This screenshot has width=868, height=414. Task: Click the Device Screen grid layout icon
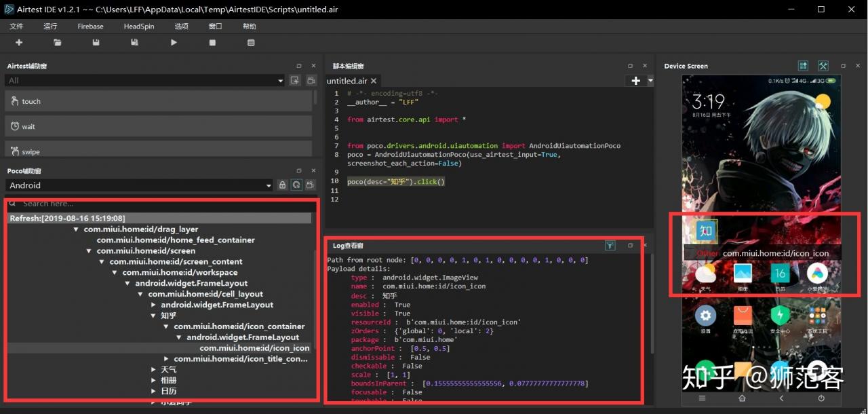[804, 66]
